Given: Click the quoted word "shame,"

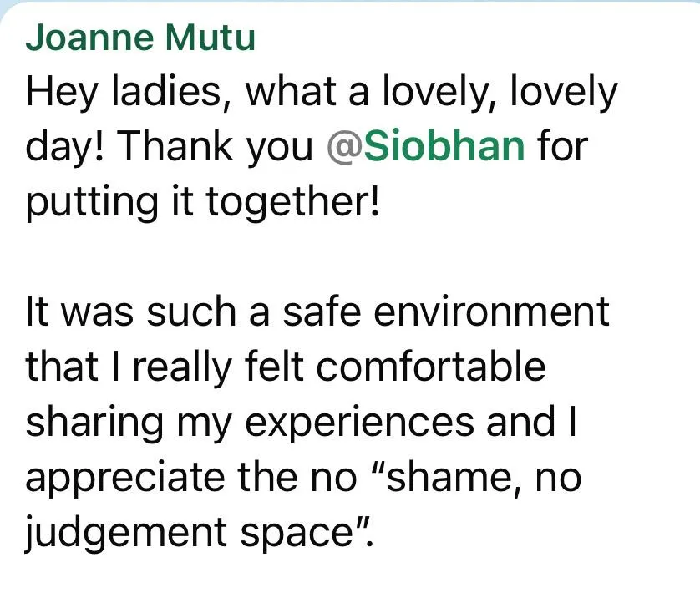Looking at the screenshot, I should click(x=447, y=479).
